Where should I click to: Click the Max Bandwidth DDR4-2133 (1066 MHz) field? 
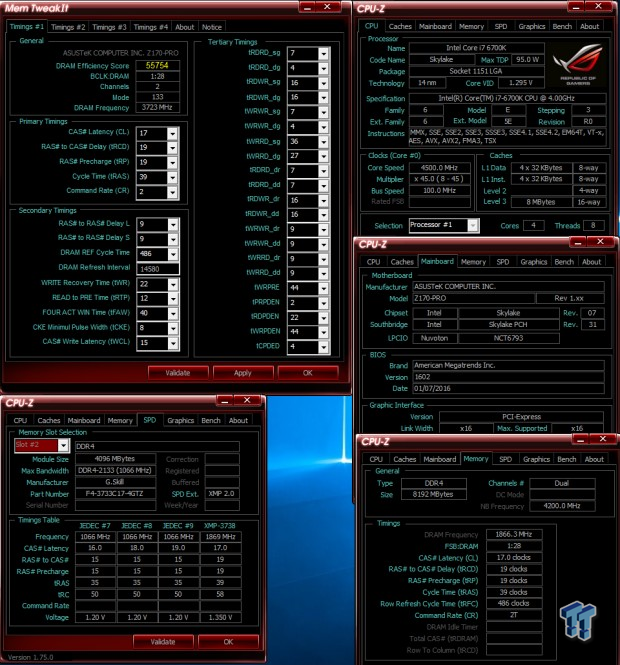[x=116, y=471]
